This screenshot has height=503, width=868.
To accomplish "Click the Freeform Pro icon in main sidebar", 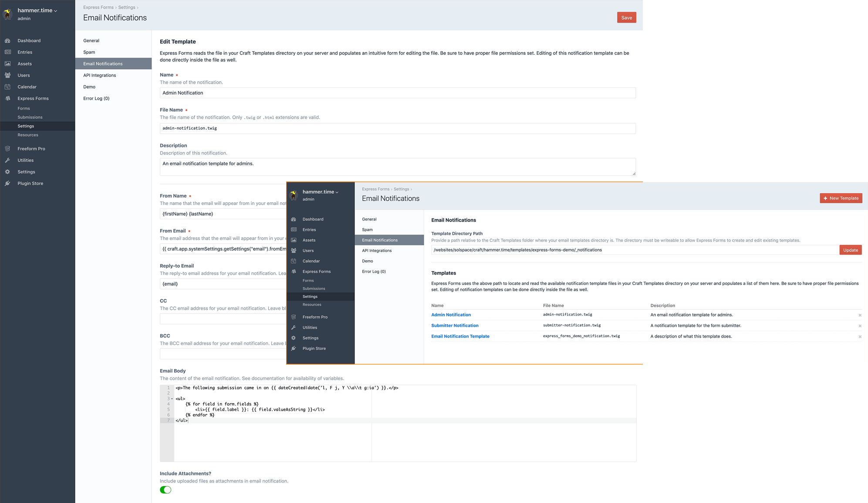I will pyautogui.click(x=7, y=149).
